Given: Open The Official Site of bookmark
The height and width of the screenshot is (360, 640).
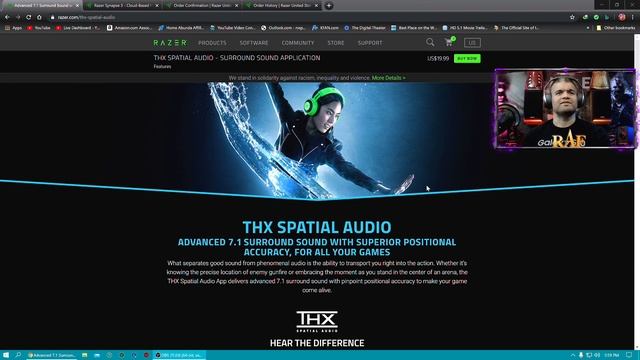Looking at the screenshot, I should 516,28.
